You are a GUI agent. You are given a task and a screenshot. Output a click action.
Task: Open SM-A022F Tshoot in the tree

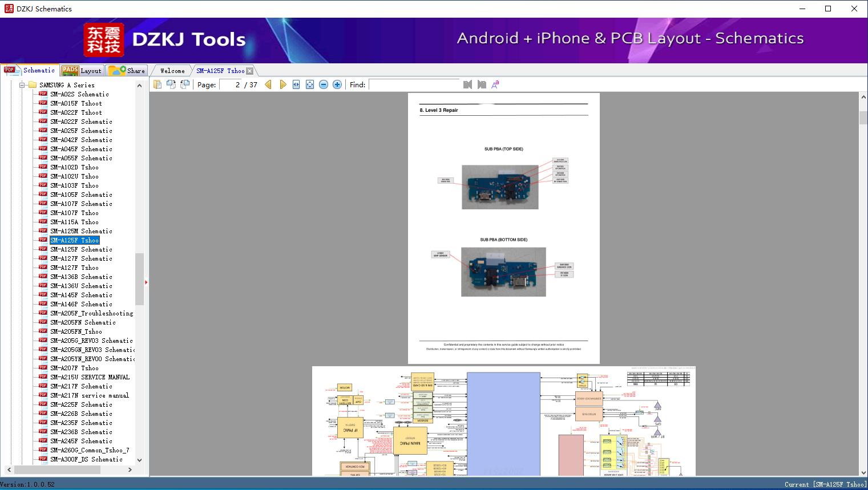click(76, 112)
